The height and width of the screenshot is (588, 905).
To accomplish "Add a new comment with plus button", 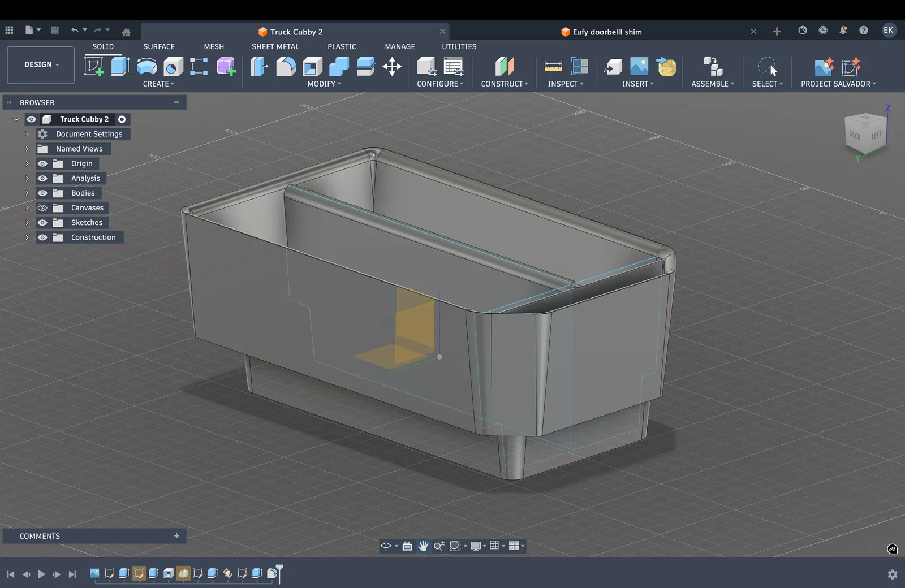I will [x=176, y=536].
